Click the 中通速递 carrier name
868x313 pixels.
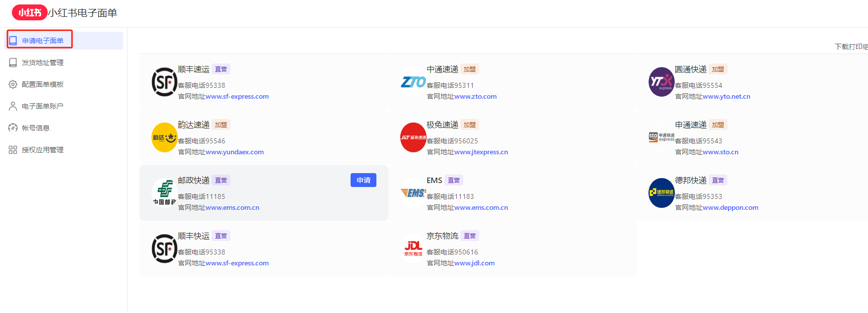442,69
